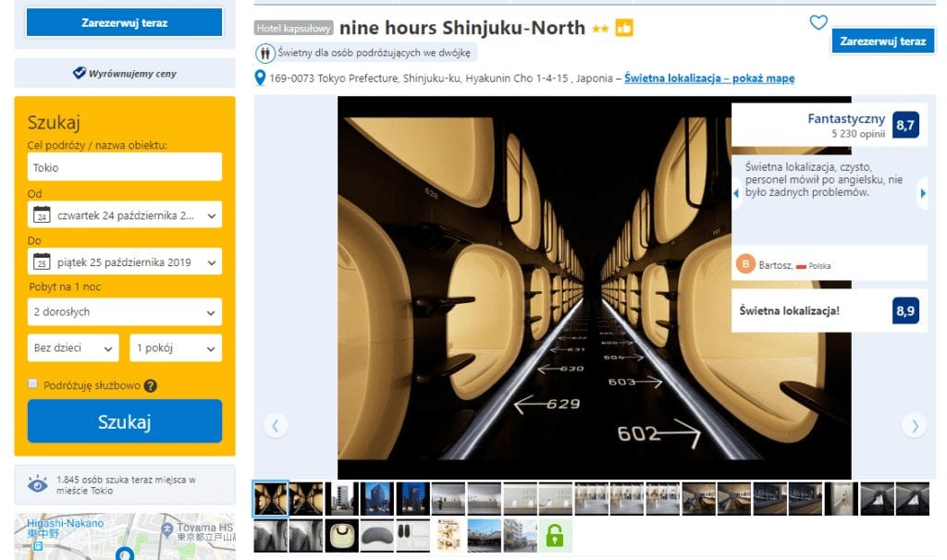Go to previous review with left triangle
The width and height of the screenshot is (947, 560).
(x=736, y=194)
